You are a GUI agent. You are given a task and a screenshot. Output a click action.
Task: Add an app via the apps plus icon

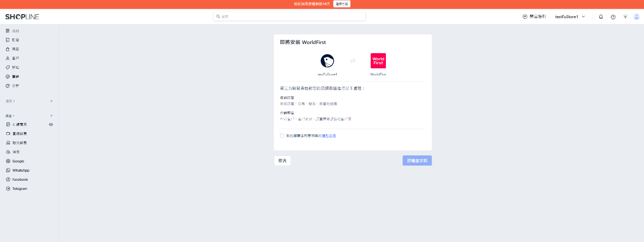[51, 101]
